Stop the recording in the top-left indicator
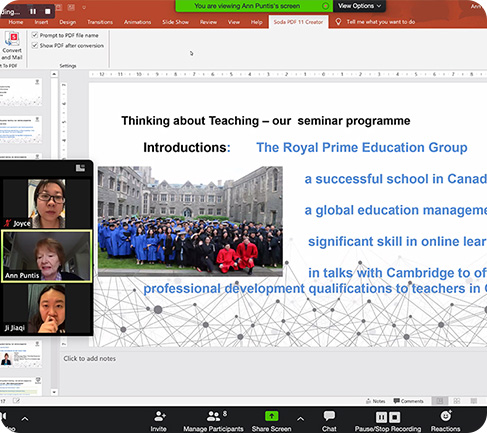Image resolution: width=487 pixels, height=433 pixels. (48, 11)
